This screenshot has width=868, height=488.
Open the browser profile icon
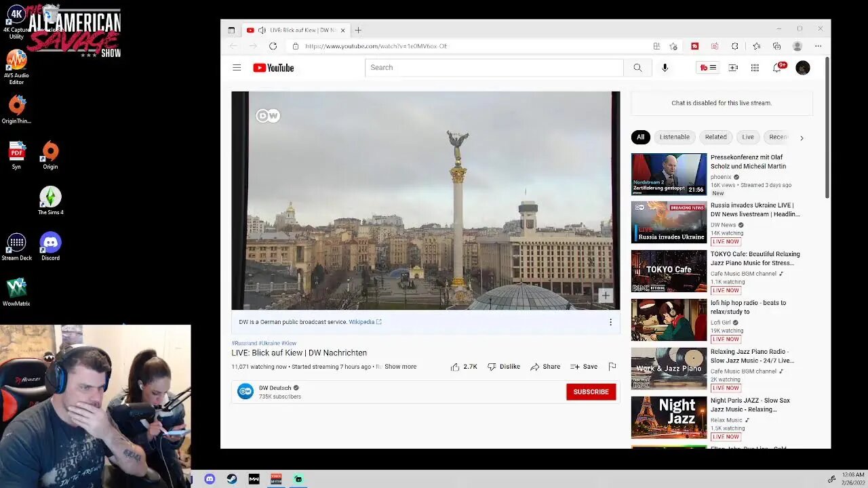797,46
